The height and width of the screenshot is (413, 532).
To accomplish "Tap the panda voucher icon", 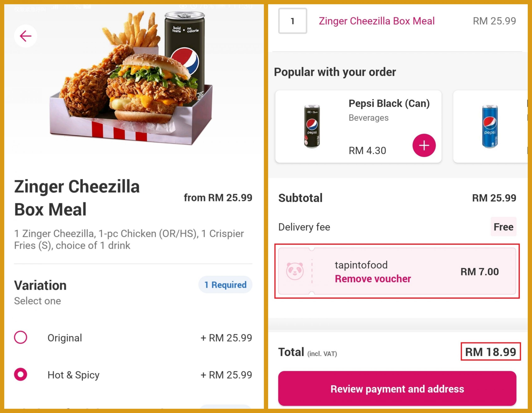I will point(295,271).
